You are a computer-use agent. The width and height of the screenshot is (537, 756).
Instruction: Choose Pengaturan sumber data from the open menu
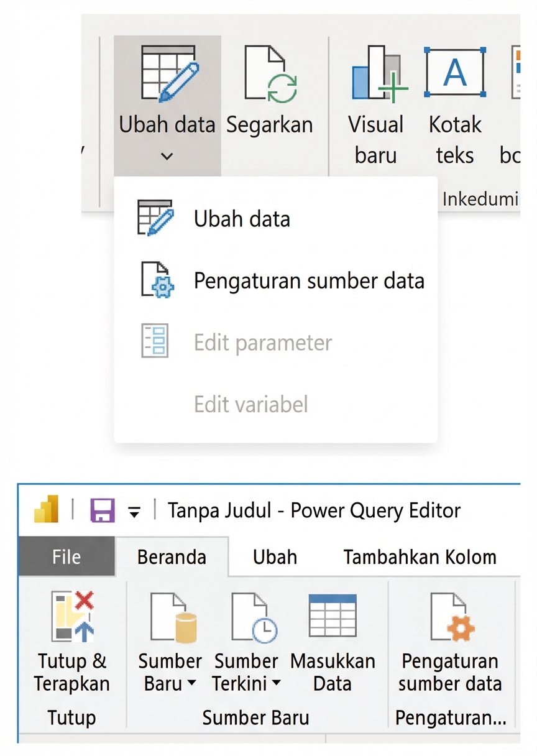coord(309,280)
